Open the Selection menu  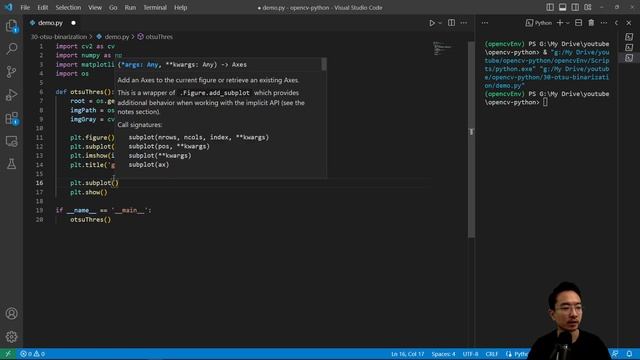click(68, 7)
